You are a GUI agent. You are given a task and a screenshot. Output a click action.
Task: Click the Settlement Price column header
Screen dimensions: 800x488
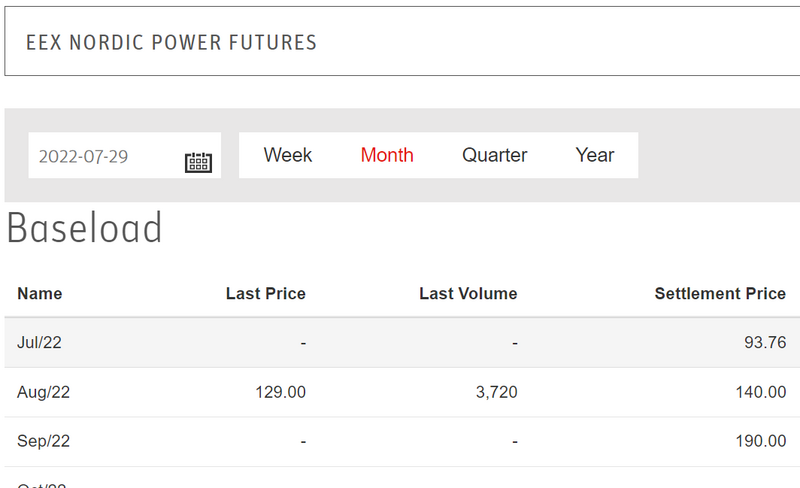720,293
